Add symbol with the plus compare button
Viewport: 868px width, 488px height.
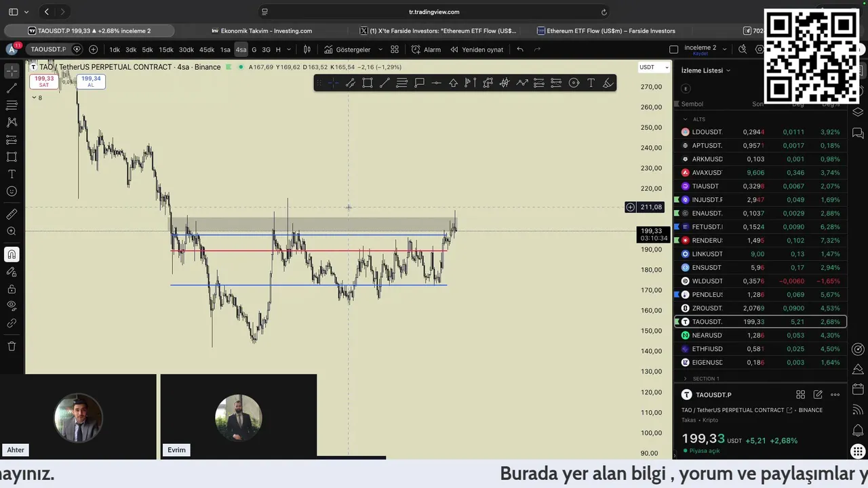tap(93, 49)
